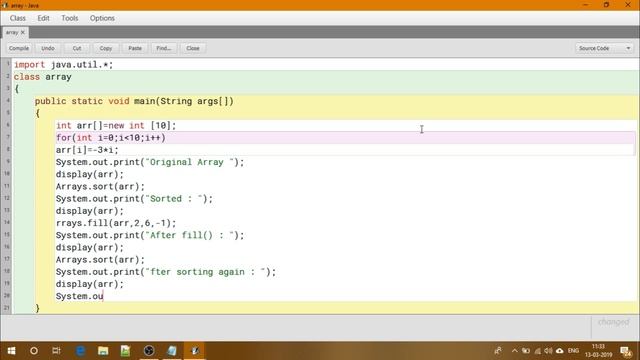
Task: Click the Paste button
Action: pyautogui.click(x=135, y=48)
